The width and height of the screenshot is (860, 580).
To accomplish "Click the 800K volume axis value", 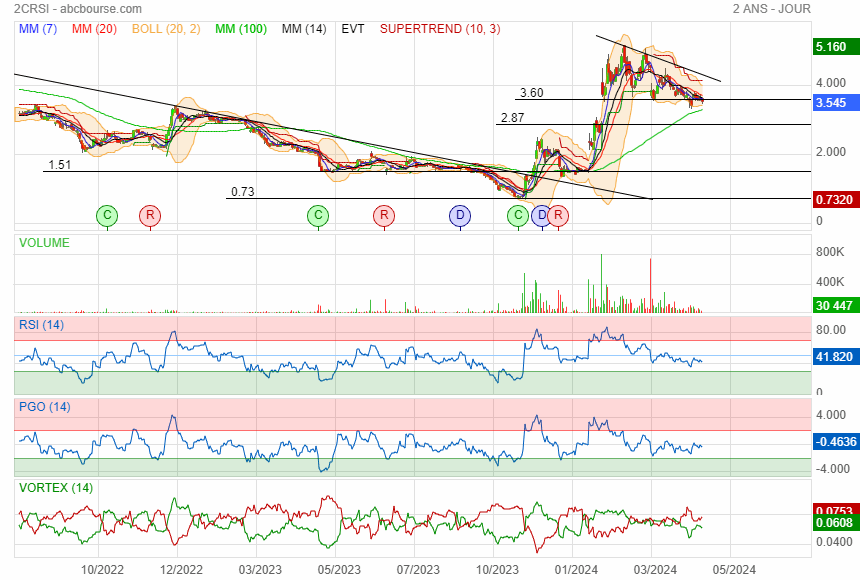I will click(x=830, y=252).
